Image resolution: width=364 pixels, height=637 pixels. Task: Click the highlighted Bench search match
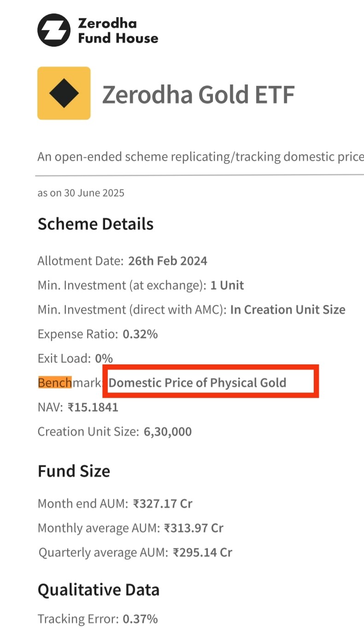click(x=55, y=382)
